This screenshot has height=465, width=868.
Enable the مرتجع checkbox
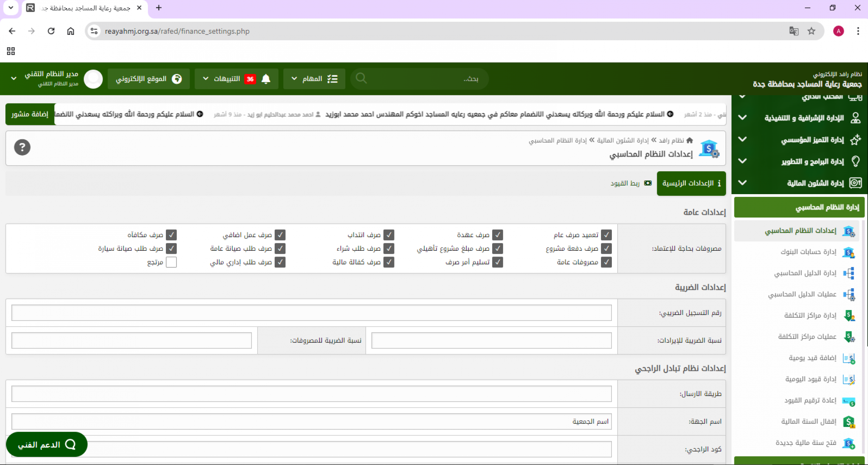[171, 262]
